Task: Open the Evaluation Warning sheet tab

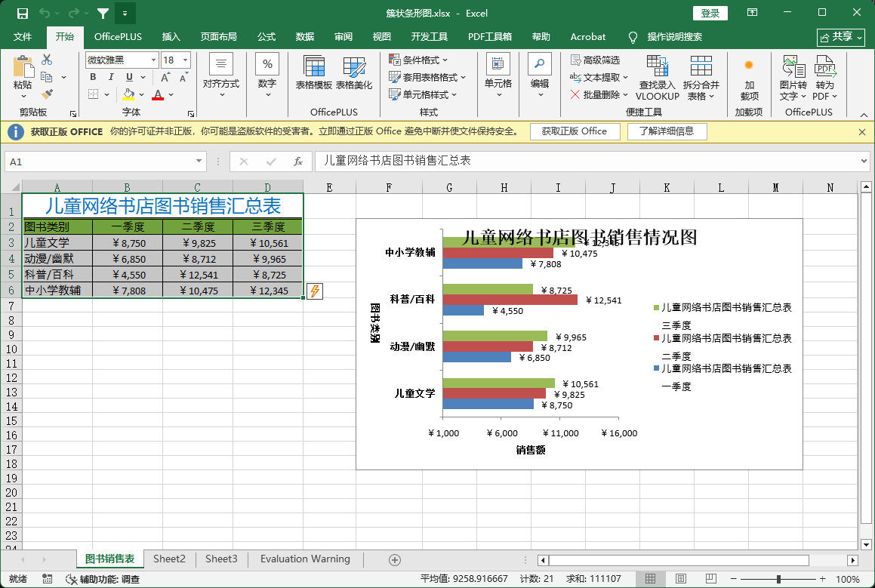Action: 305,559
